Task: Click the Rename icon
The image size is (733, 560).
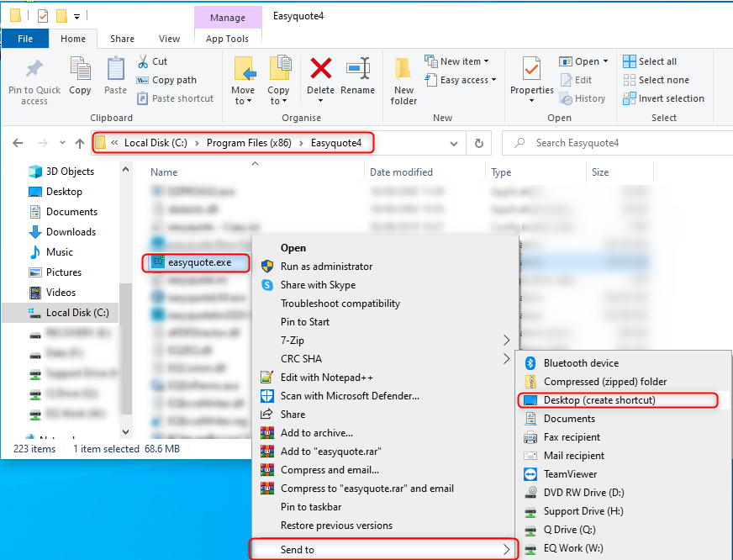Action: 358,68
